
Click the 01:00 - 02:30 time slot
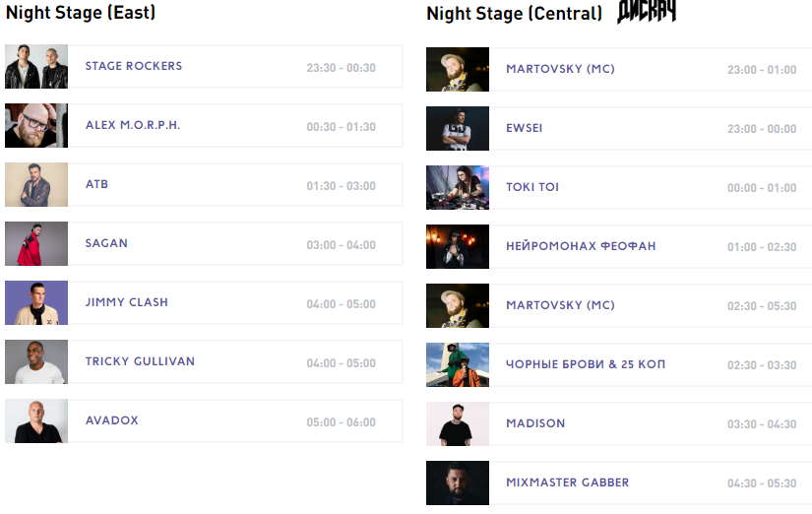click(762, 247)
